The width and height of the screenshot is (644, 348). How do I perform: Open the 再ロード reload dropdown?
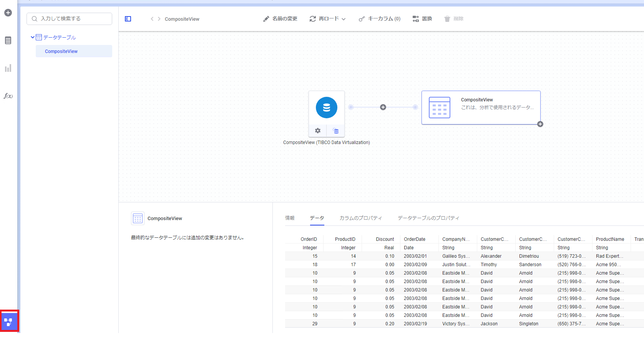328,19
